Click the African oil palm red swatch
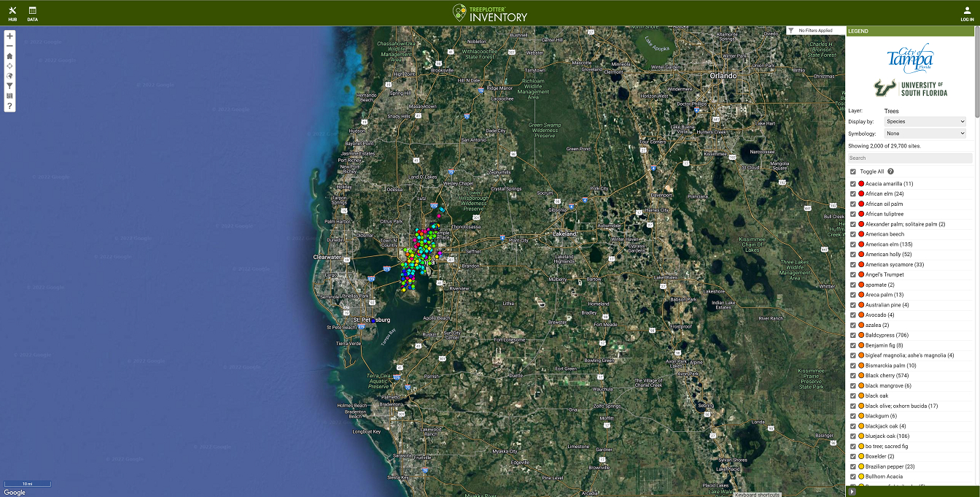 click(x=861, y=204)
